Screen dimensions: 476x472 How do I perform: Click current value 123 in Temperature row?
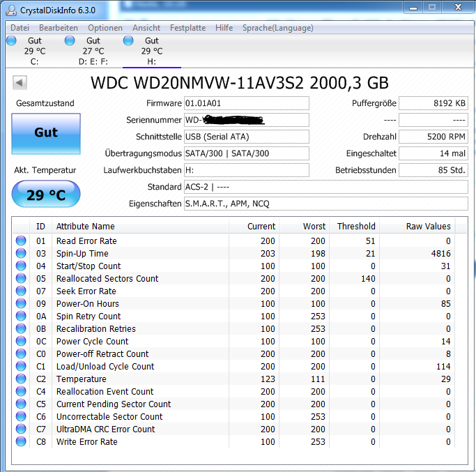click(268, 379)
